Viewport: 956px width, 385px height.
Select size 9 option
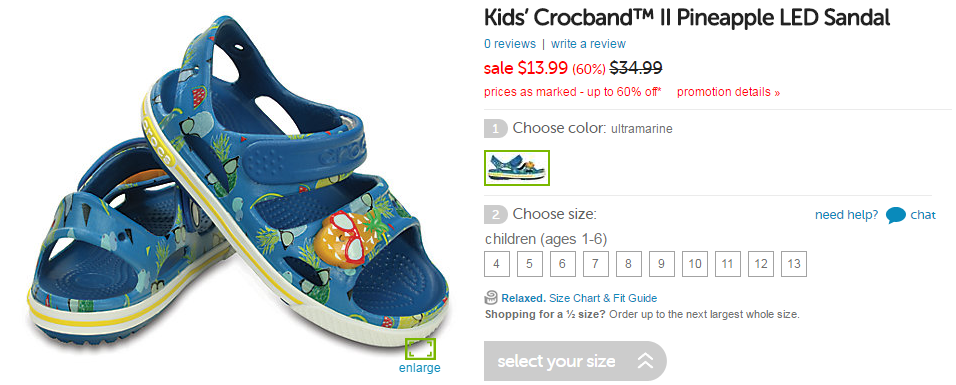pyautogui.click(x=662, y=264)
